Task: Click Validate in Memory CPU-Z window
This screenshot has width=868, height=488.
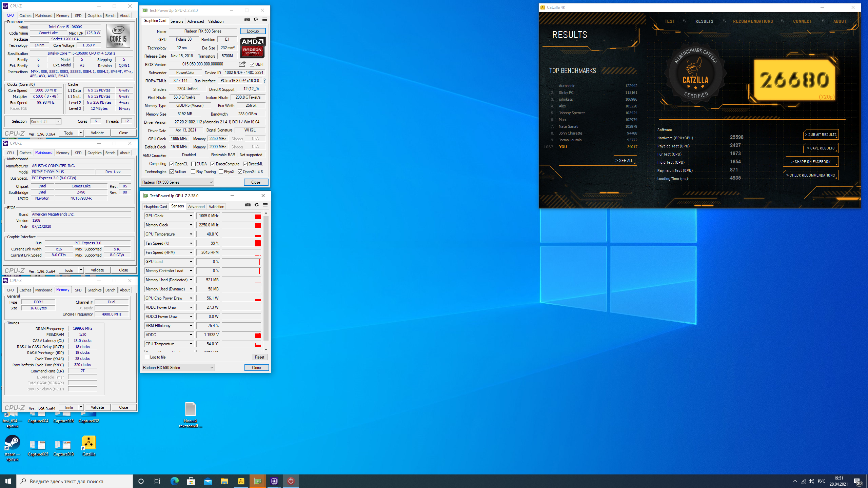Action: pyautogui.click(x=97, y=407)
